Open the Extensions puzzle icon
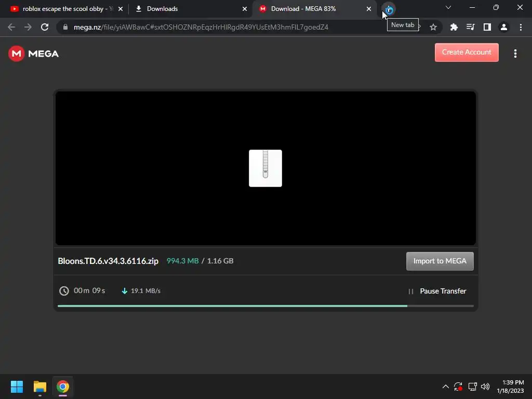This screenshot has width=532, height=399. coord(454,27)
